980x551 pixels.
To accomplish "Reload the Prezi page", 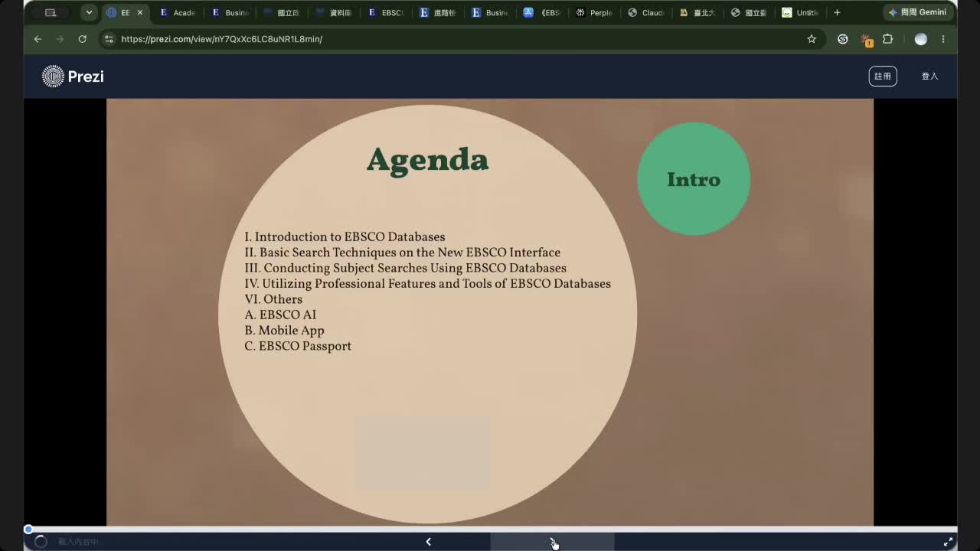I will 82,39.
